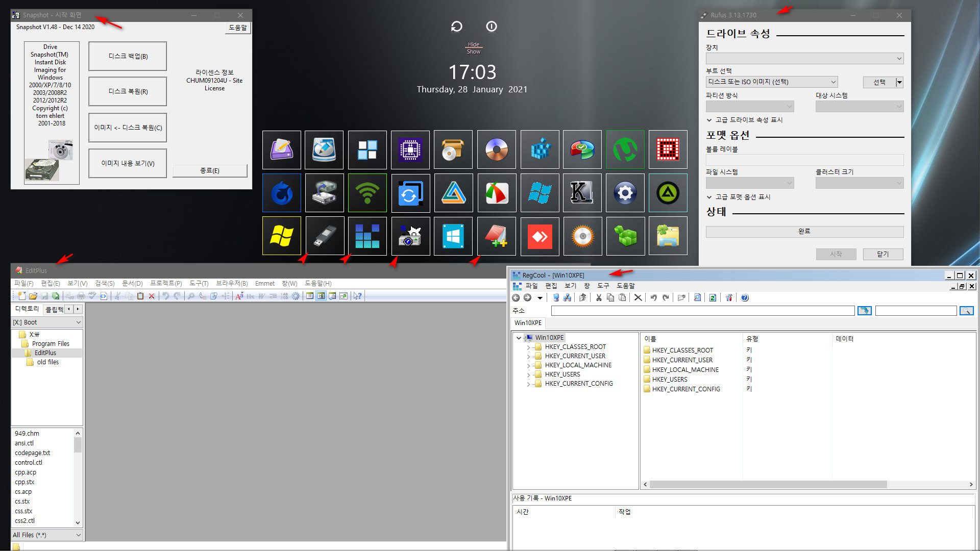Select the Win10XPE tab in RegCool
Image resolution: width=980 pixels, height=551 pixels.
pos(528,323)
